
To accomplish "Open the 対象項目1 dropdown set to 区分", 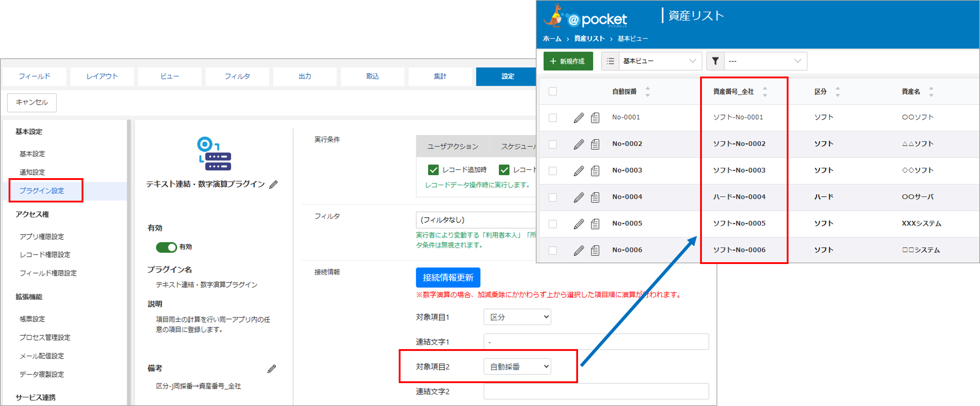I will 517,317.
